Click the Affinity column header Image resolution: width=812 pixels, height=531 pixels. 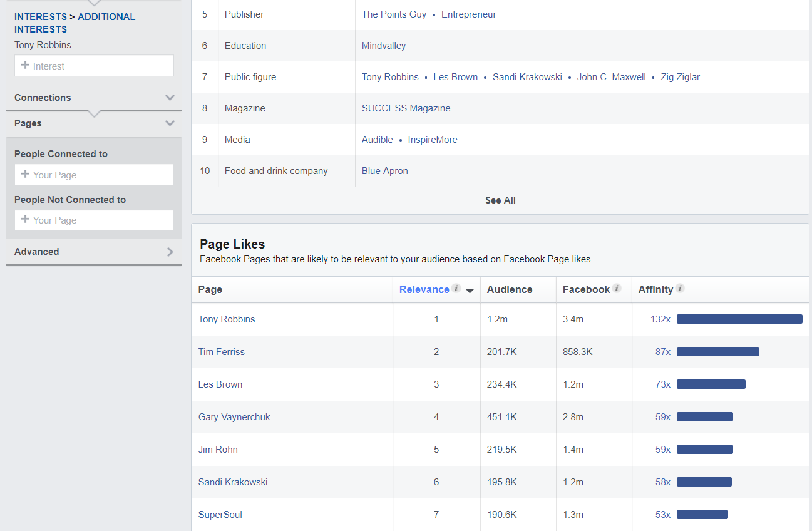(x=655, y=289)
